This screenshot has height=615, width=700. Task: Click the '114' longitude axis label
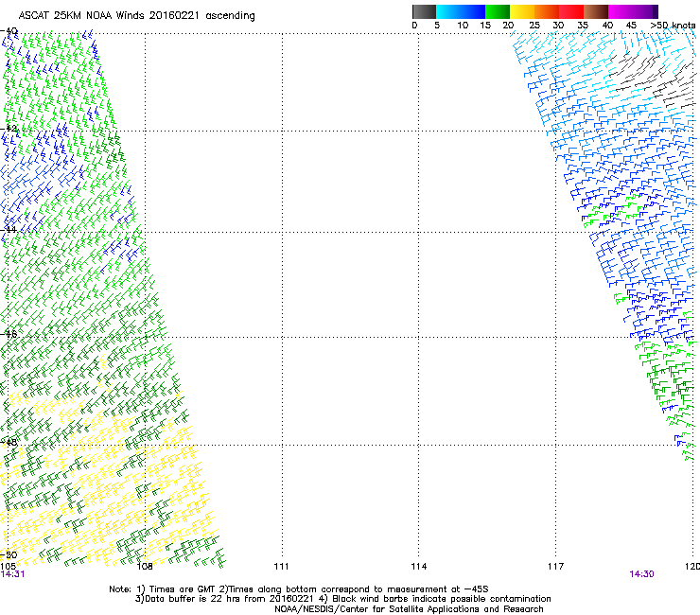[x=419, y=567]
